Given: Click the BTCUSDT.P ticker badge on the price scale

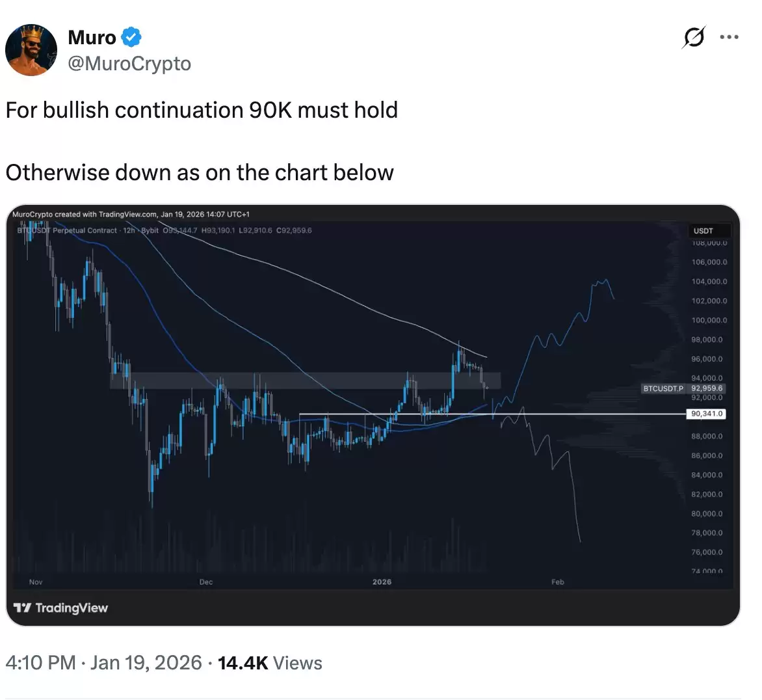Looking at the screenshot, I should (663, 388).
